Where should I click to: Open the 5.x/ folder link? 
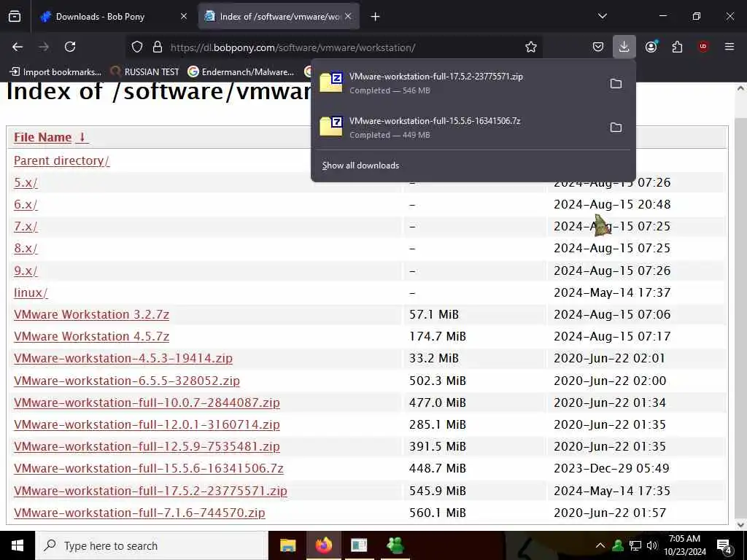(26, 183)
